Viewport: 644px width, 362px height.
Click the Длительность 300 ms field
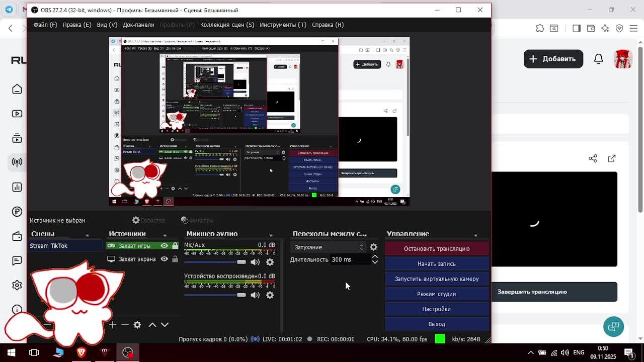(x=350, y=259)
